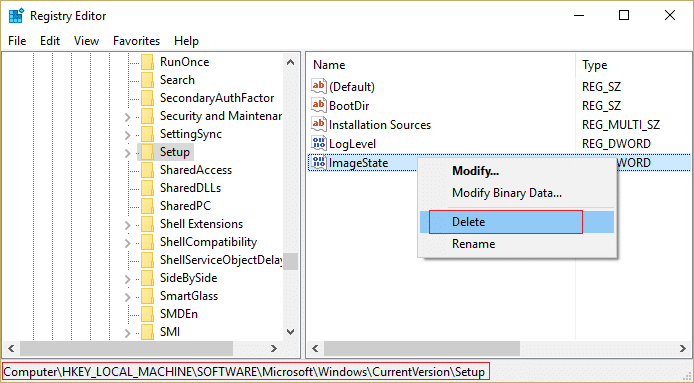694x383 pixels.
Task: Expand the SideBySide key
Action: (x=128, y=279)
